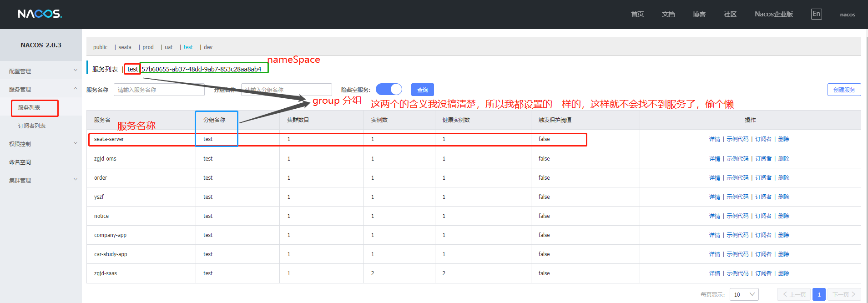Click the NACOS 2.0.3 version label
Image resolution: width=868 pixels, height=303 pixels.
click(41, 45)
